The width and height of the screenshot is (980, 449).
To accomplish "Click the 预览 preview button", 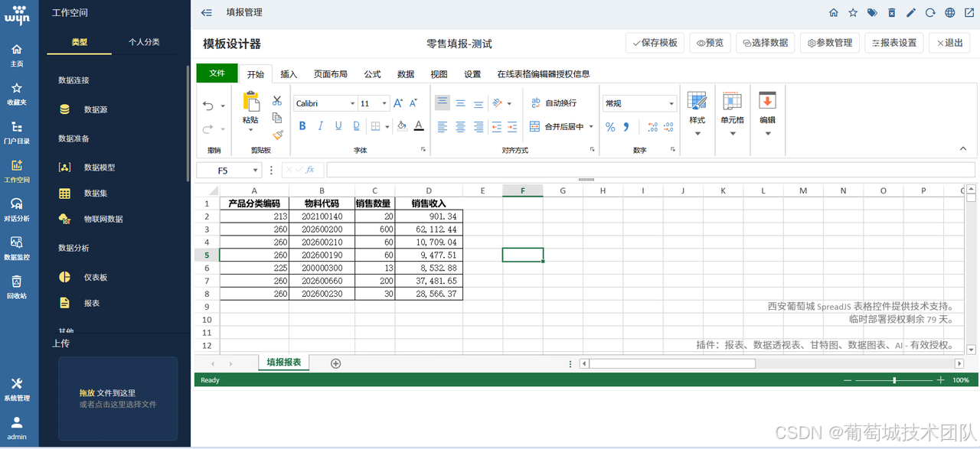I will tap(710, 43).
